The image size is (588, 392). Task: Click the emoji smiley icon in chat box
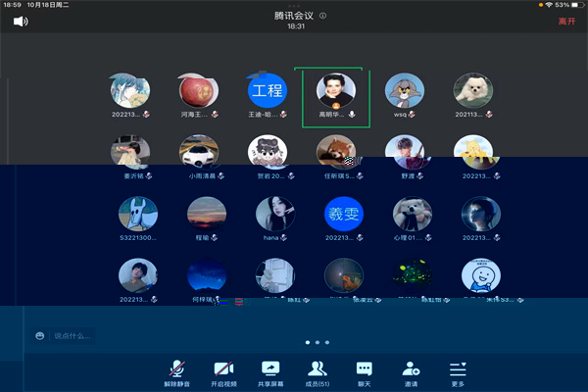click(40, 336)
